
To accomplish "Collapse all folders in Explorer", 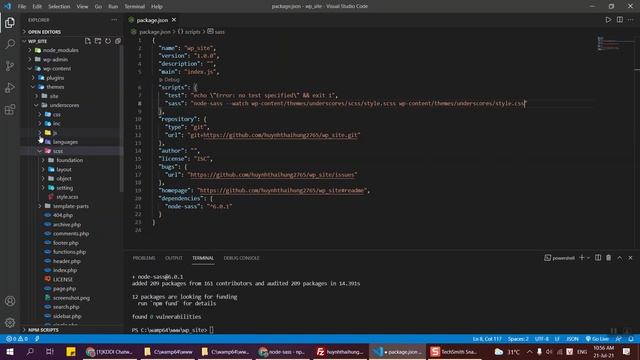I will pyautogui.click(x=118, y=41).
